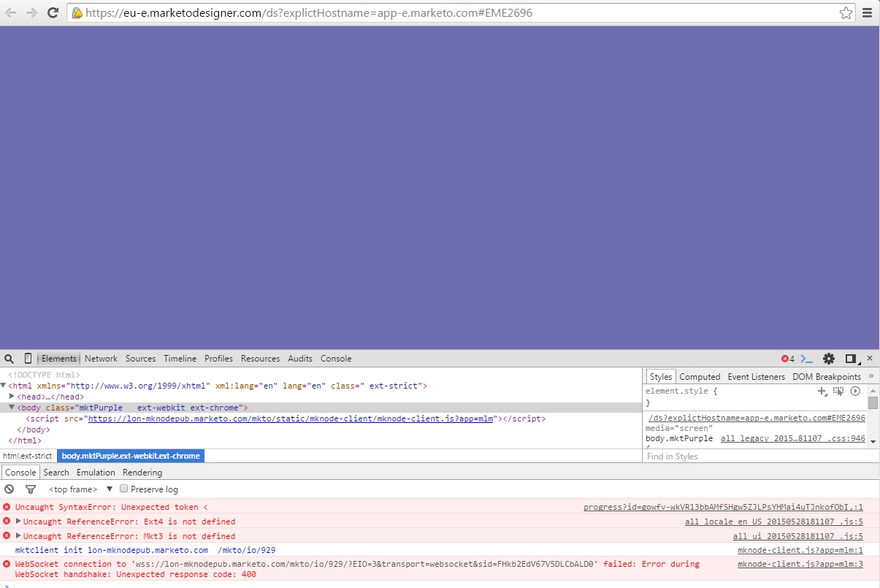Open the Event Listeners tab

click(x=756, y=377)
